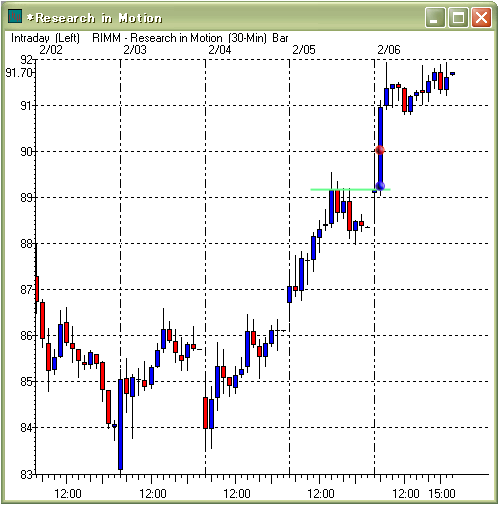Image resolution: width=499 pixels, height=506 pixels.
Task: Click the window title bar text
Action: [x=95, y=18]
